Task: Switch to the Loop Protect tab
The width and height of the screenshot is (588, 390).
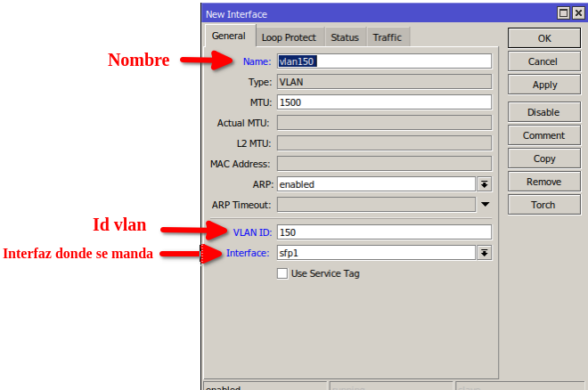Action: [289, 37]
